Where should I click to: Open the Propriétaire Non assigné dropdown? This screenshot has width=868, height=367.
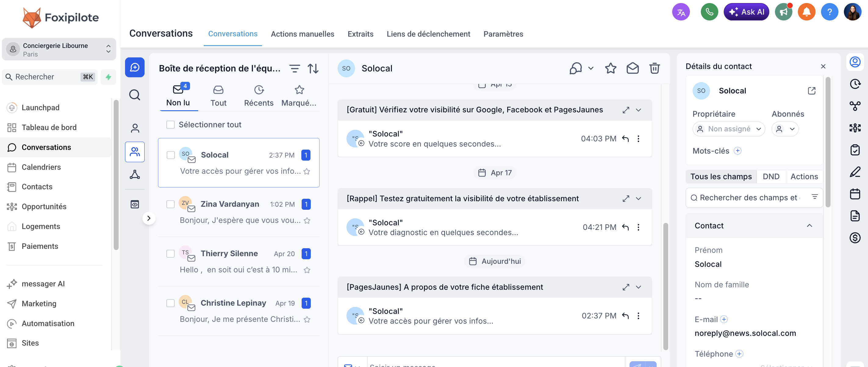pos(729,129)
